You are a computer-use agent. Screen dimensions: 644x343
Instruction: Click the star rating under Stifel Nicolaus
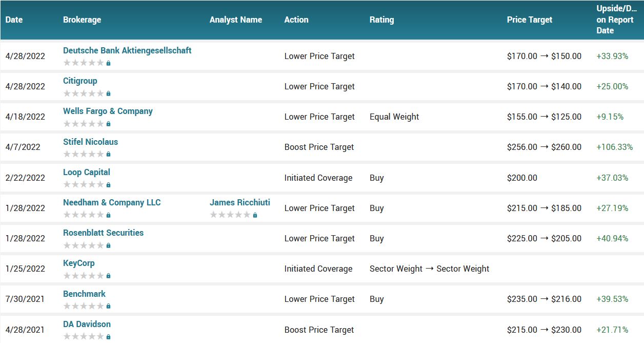[x=84, y=154]
